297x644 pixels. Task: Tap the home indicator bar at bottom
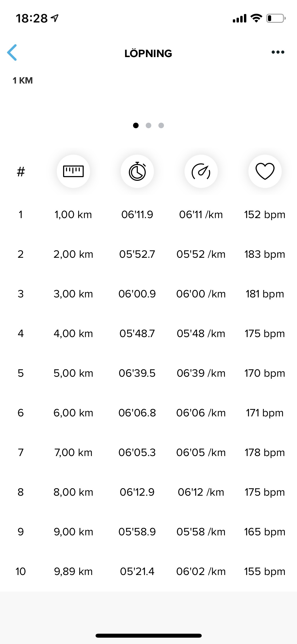[148, 635]
